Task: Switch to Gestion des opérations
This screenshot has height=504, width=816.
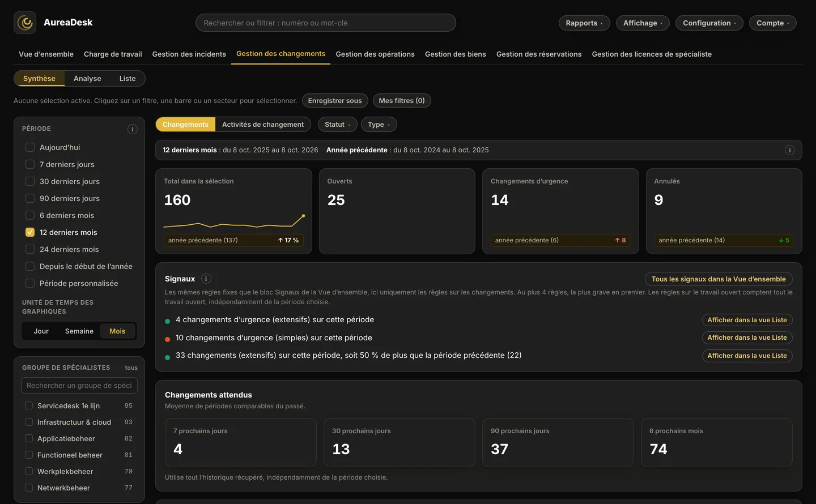Action: click(x=375, y=54)
